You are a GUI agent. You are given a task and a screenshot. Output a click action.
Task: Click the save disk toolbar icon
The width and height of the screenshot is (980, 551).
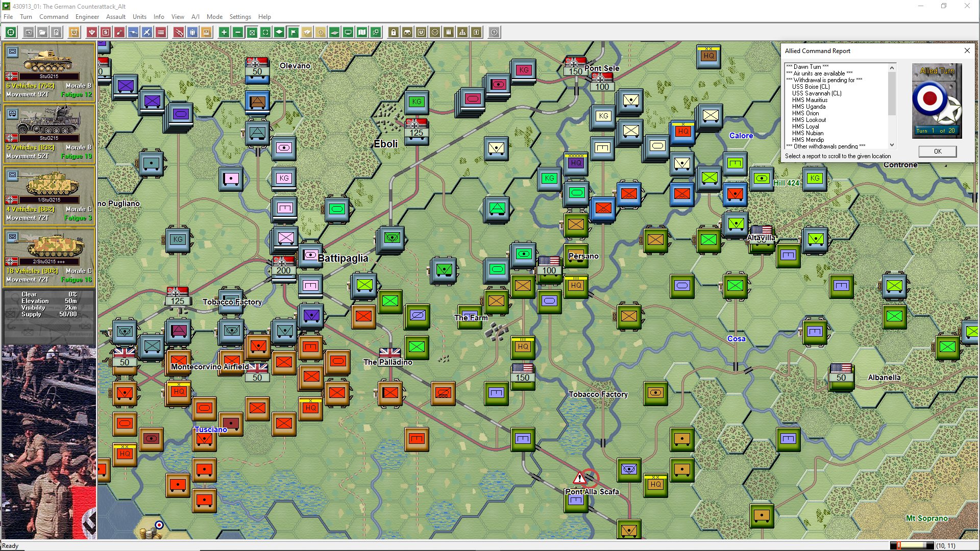(x=56, y=32)
